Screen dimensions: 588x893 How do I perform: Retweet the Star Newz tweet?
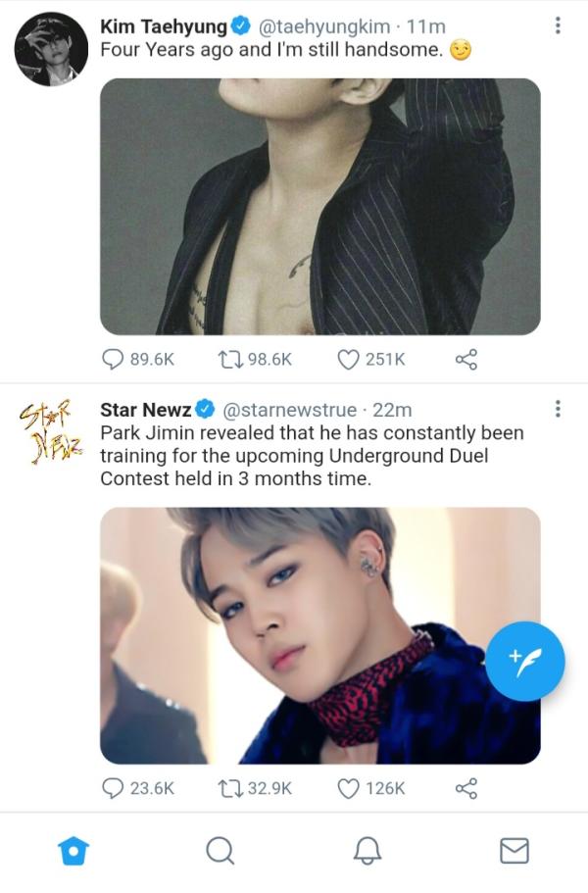(x=232, y=788)
